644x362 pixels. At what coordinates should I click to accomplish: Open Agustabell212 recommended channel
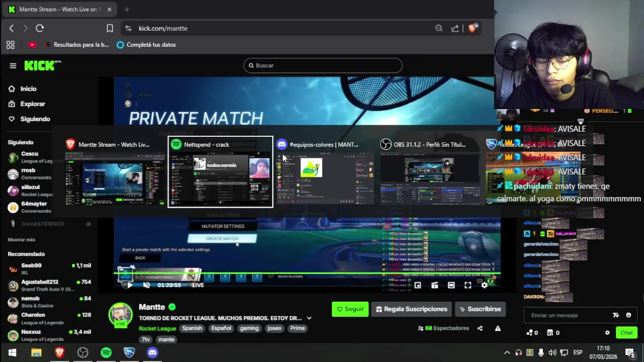(49, 285)
